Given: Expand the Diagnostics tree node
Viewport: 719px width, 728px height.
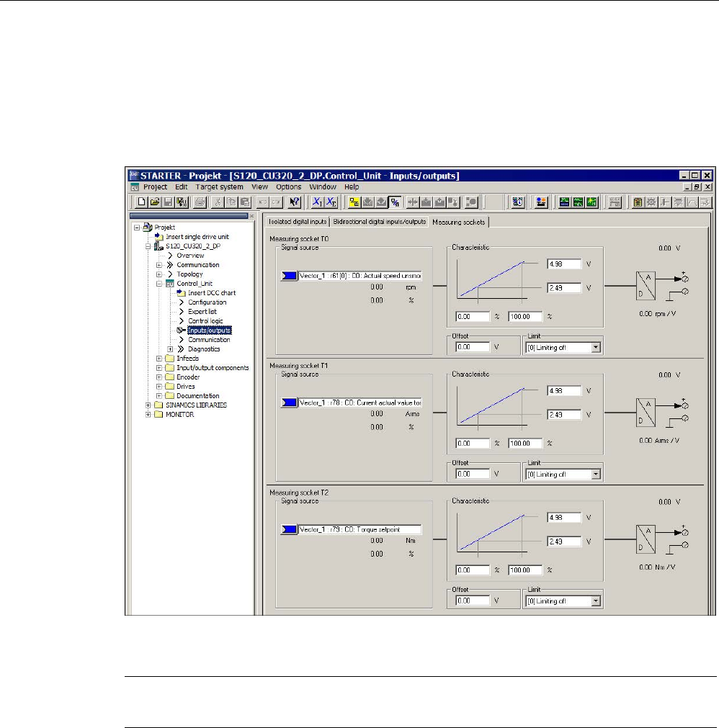Looking at the screenshot, I should [x=171, y=349].
